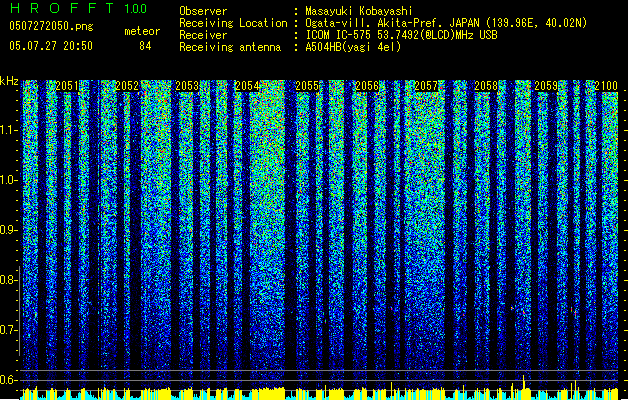This screenshot has width=629, height=400.
Task: Click the 0.9 frequency axis tick
Action: pyautogui.click(x=10, y=230)
